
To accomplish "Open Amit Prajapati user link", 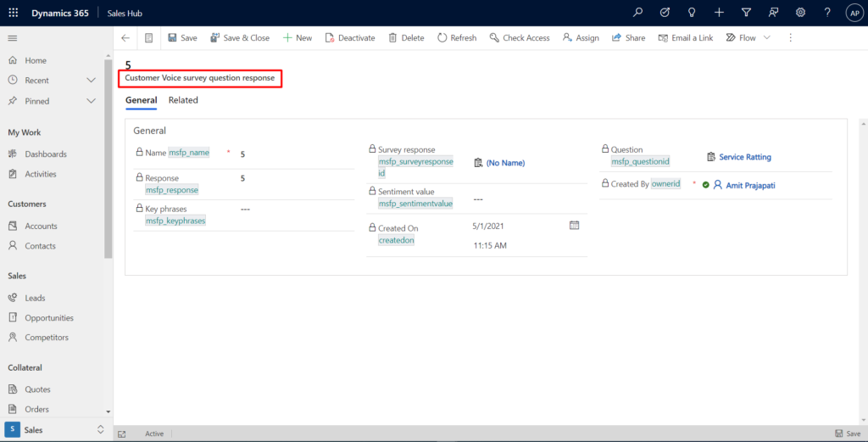I will coord(750,185).
